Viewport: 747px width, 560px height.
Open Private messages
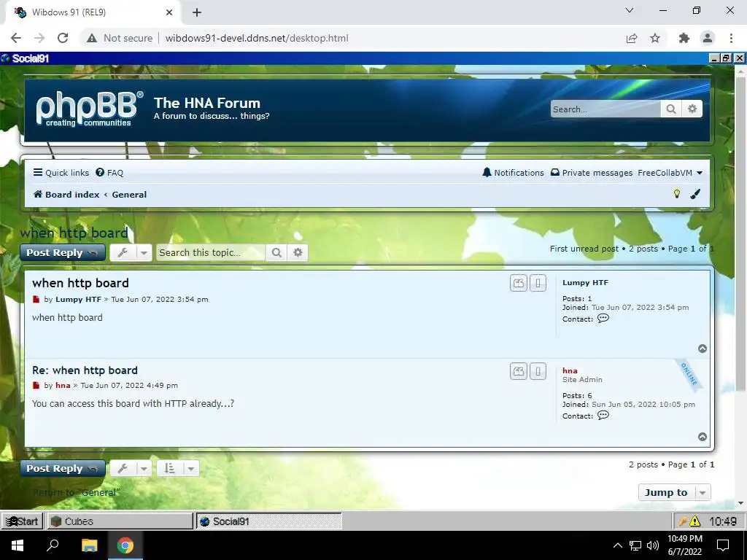(592, 172)
